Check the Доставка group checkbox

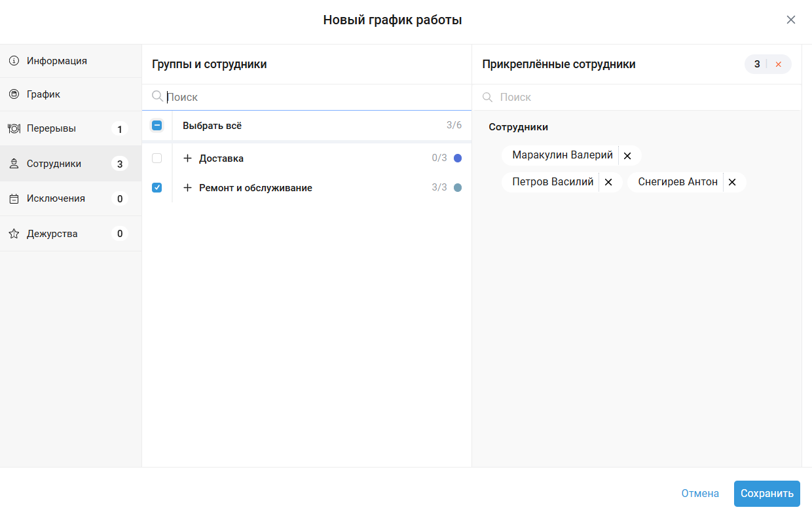[157, 158]
